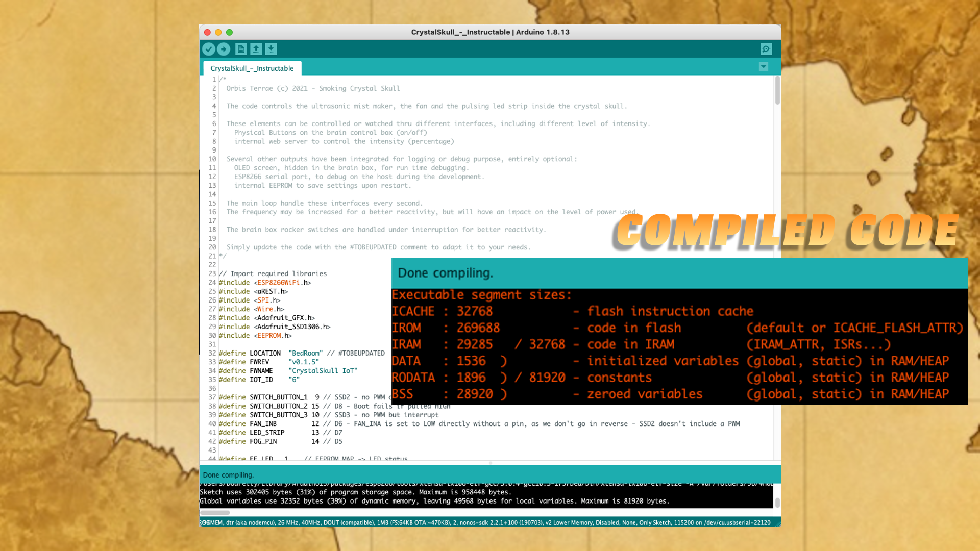
Task: Click the console horizontal scrollbar thumb
Action: tap(215, 512)
